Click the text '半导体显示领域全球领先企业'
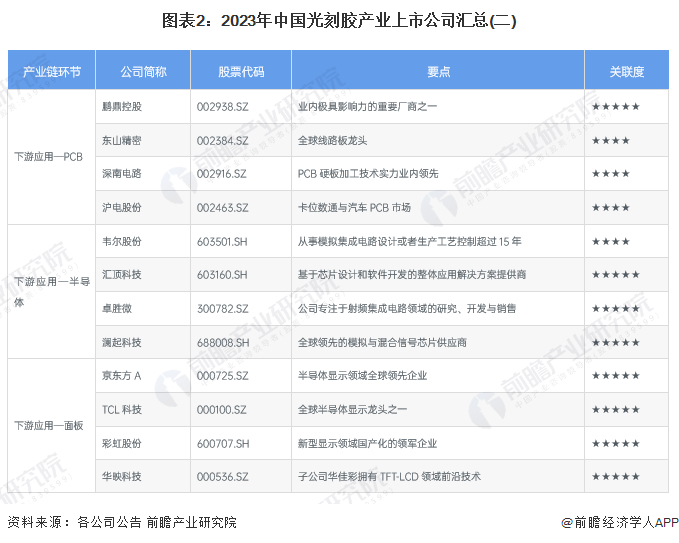The image size is (679, 543). tap(362, 375)
